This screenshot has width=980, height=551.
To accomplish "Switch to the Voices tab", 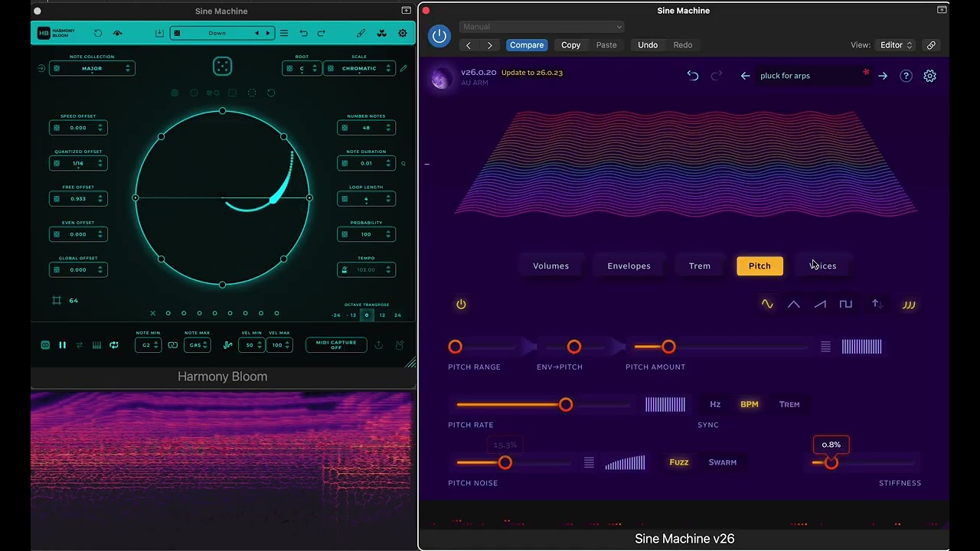I will [x=823, y=266].
